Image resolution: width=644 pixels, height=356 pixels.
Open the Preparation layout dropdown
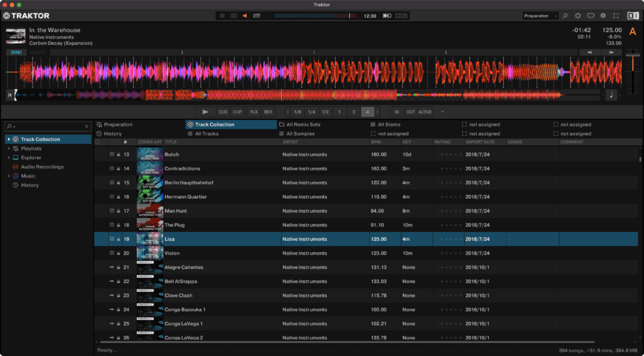(x=540, y=16)
